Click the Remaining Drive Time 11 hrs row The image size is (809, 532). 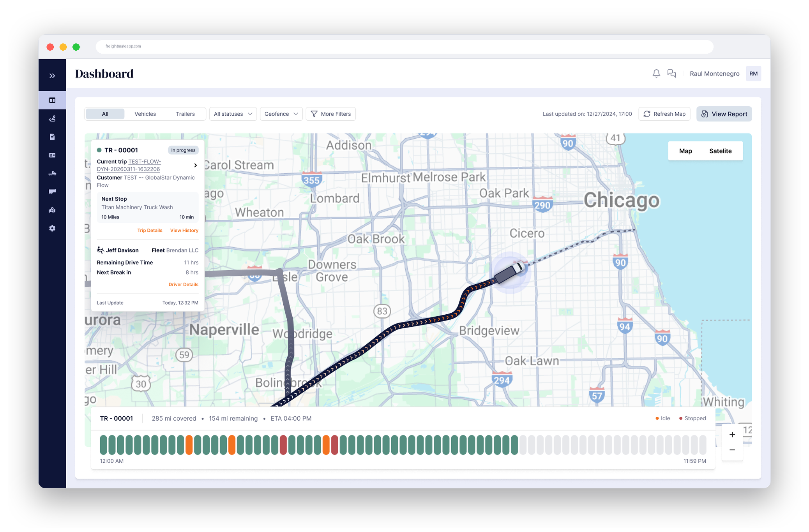[x=147, y=262]
